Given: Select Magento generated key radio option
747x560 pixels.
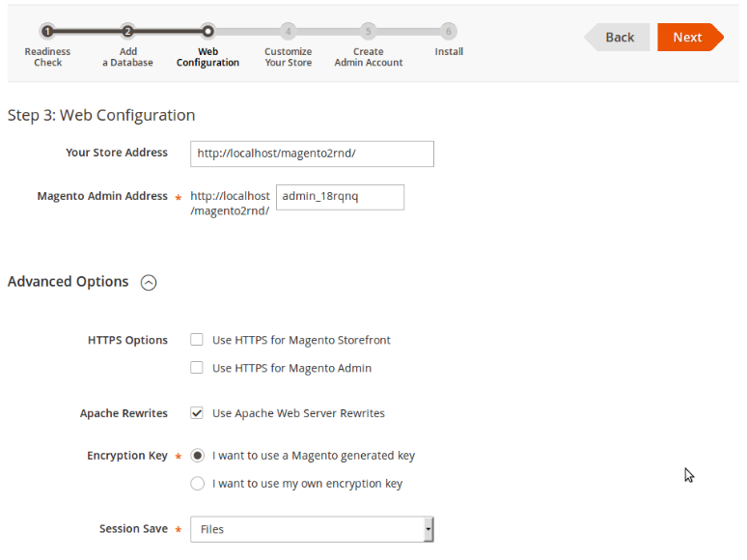Looking at the screenshot, I should click(197, 455).
